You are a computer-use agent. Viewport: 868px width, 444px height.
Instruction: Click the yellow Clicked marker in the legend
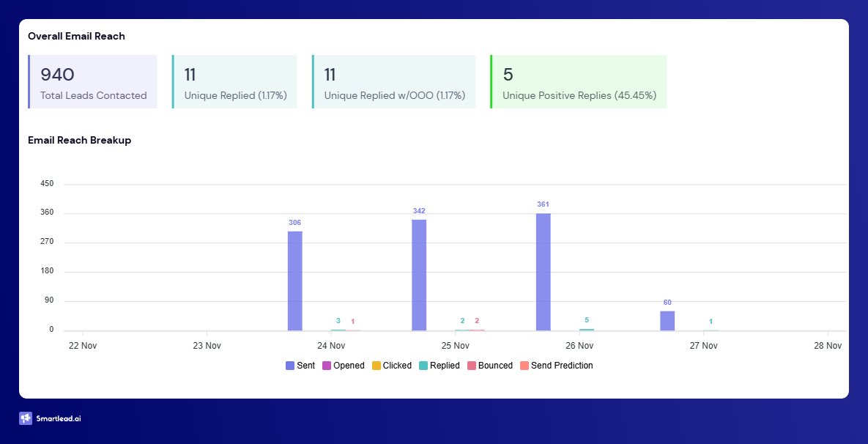[x=376, y=366]
